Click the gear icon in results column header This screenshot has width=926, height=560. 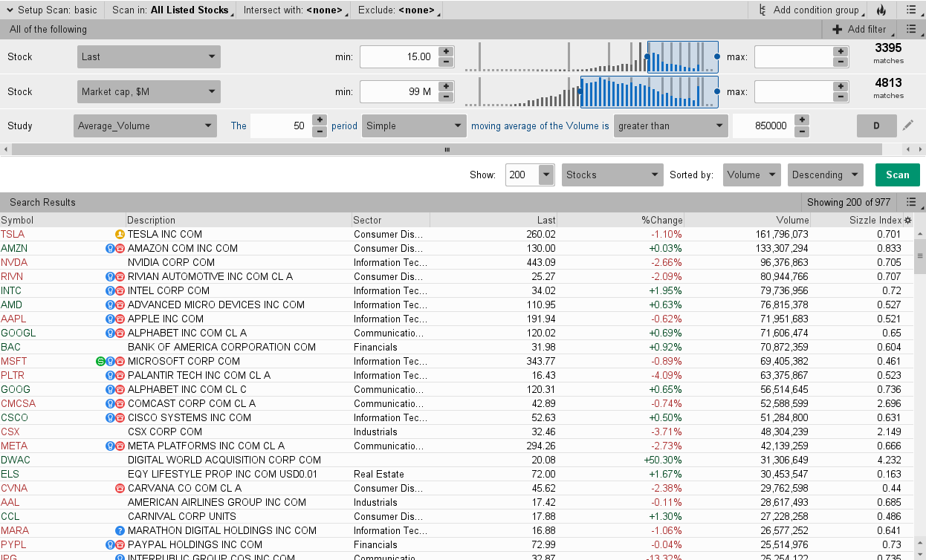click(x=907, y=221)
